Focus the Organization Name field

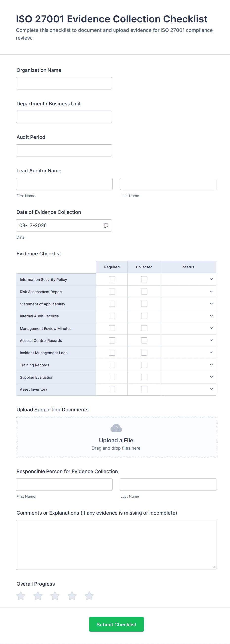point(64,83)
